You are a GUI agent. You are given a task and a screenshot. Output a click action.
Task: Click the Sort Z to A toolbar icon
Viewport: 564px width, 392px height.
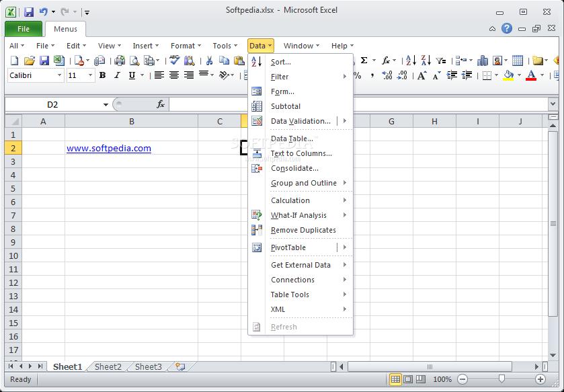click(426, 61)
